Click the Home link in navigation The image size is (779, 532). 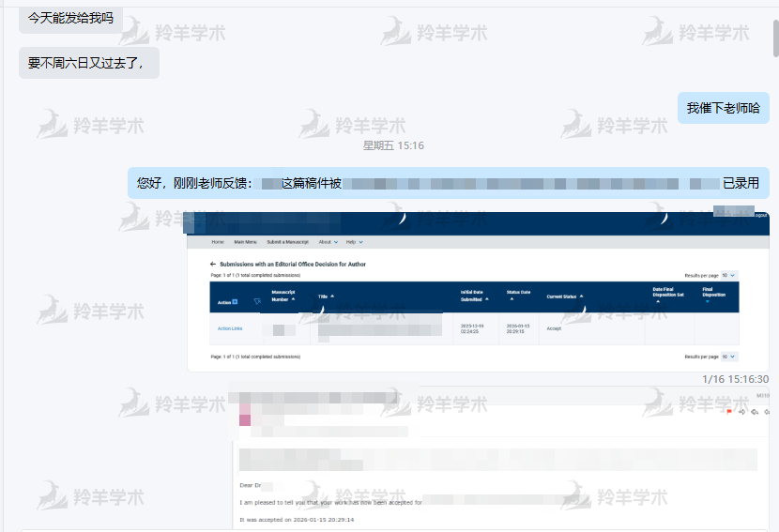[x=218, y=242]
